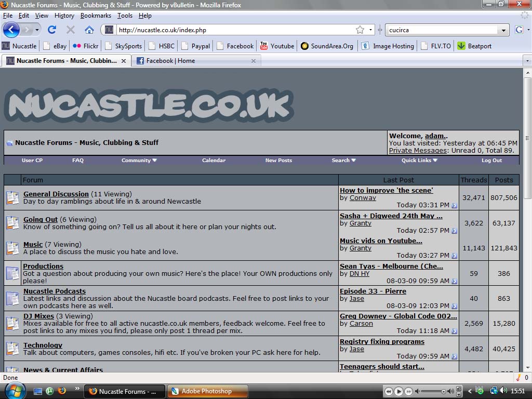Expand the Community dropdown menu
This screenshot has width=532, height=399.
click(139, 161)
